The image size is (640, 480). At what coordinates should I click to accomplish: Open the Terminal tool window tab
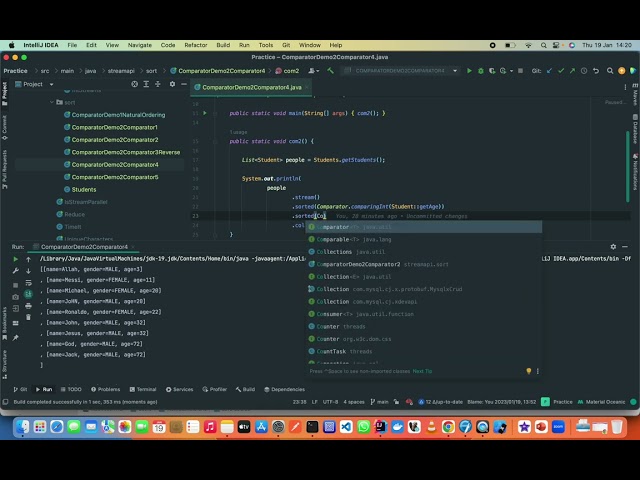click(x=143, y=389)
